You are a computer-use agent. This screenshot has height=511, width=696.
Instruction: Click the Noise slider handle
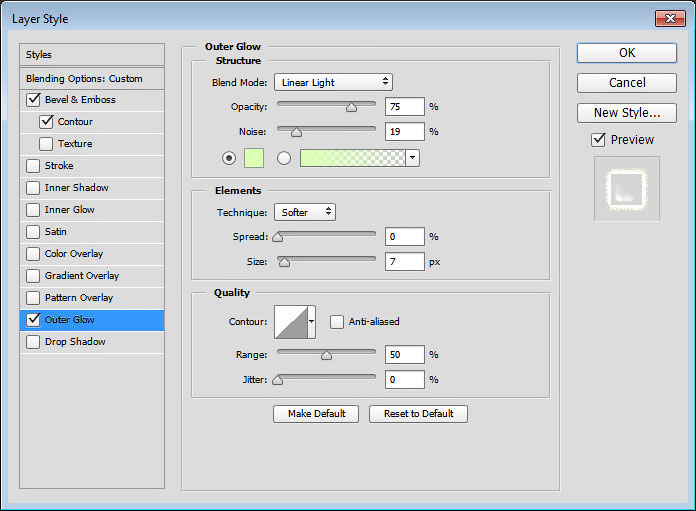(x=297, y=132)
